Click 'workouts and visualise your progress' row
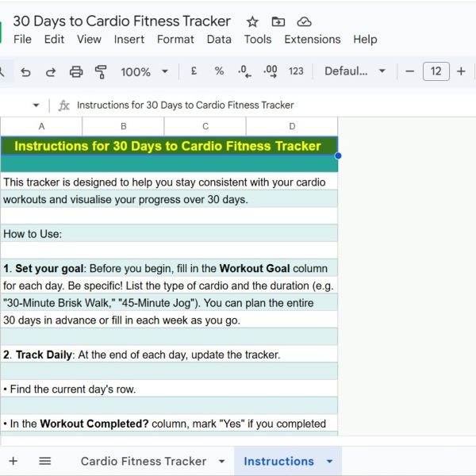 (x=169, y=199)
